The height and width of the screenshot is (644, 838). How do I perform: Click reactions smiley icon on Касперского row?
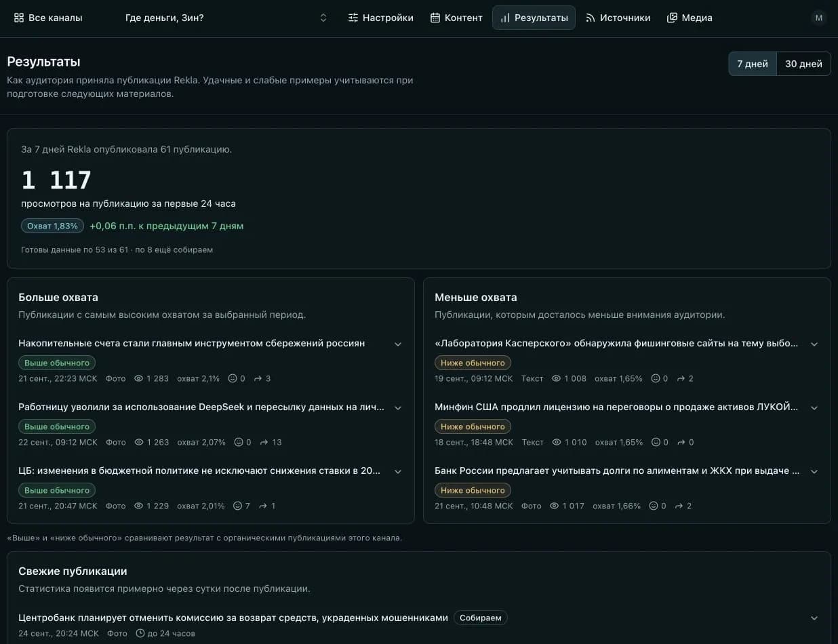[x=656, y=378]
